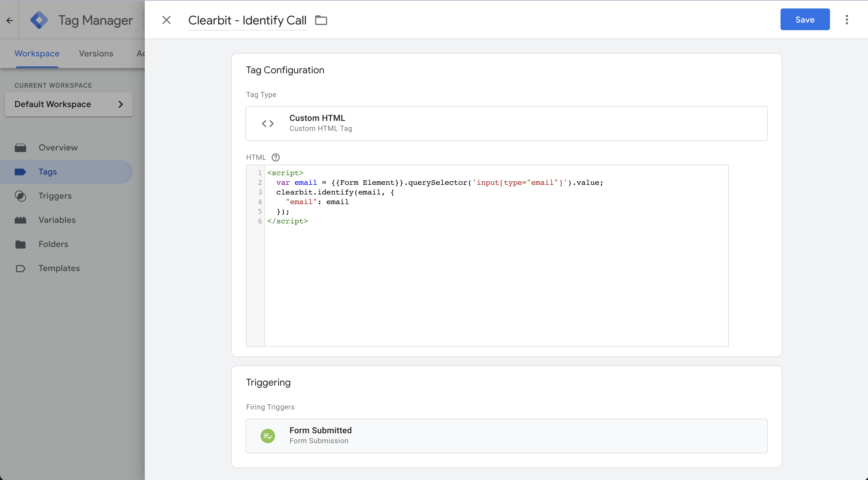Expand the Default Workspace selector
This screenshot has height=480, width=868.
click(x=69, y=104)
